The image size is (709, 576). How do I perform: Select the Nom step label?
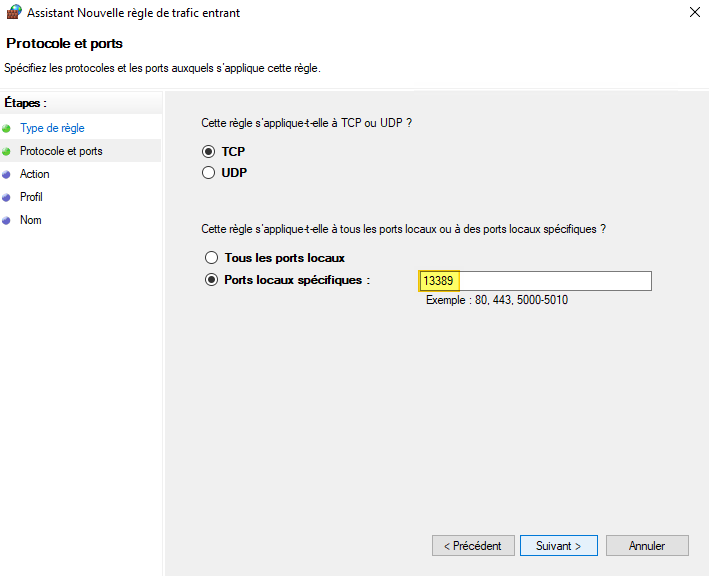coord(31,220)
